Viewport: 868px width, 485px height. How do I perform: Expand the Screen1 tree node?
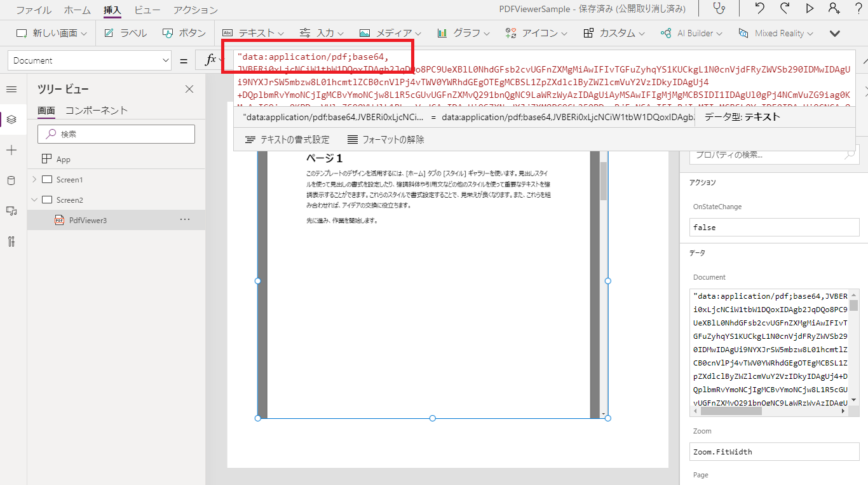click(34, 180)
